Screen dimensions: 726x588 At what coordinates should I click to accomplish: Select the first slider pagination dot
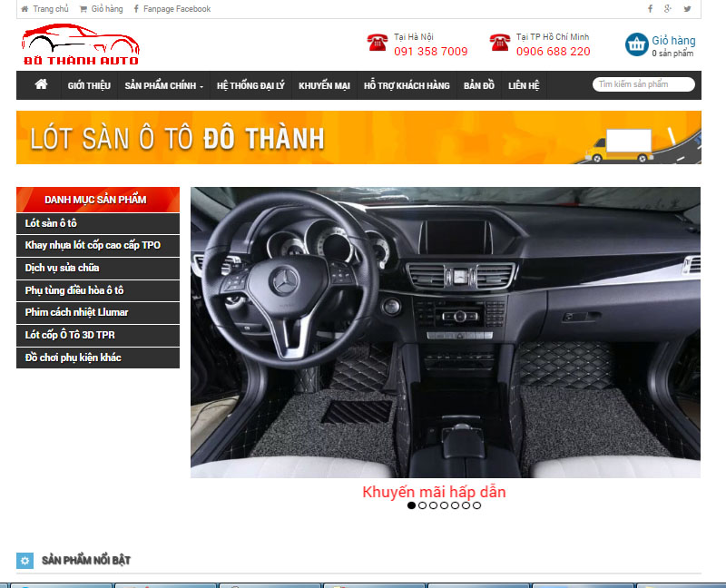point(411,505)
